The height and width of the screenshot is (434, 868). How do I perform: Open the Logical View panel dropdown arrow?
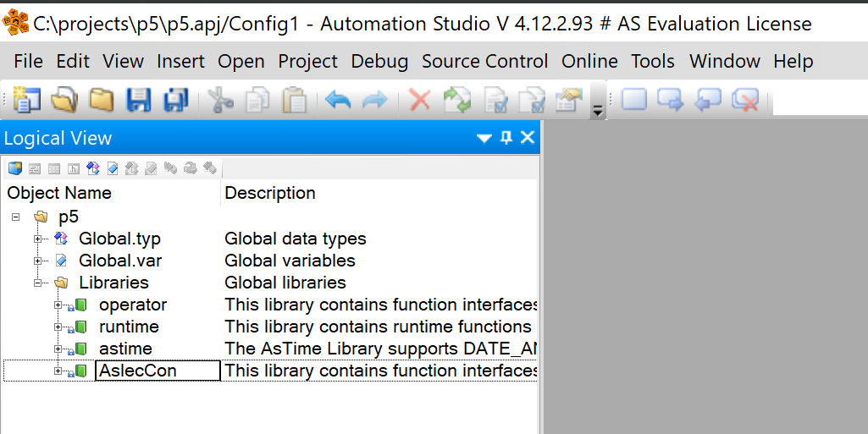(484, 138)
